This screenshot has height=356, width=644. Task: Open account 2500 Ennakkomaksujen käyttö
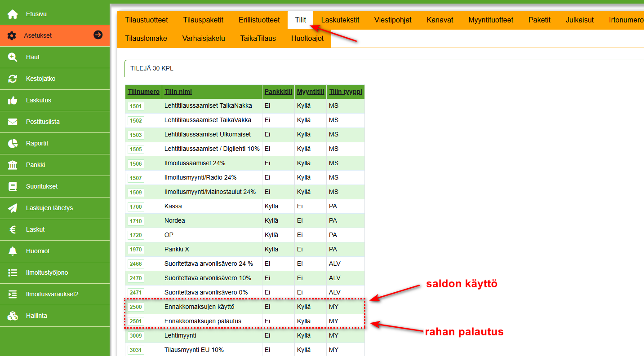pos(136,307)
